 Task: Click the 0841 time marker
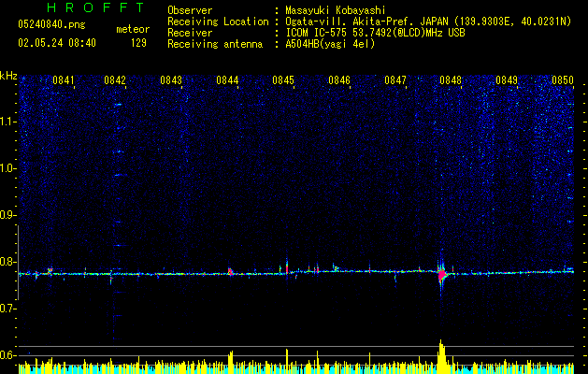click(x=64, y=80)
